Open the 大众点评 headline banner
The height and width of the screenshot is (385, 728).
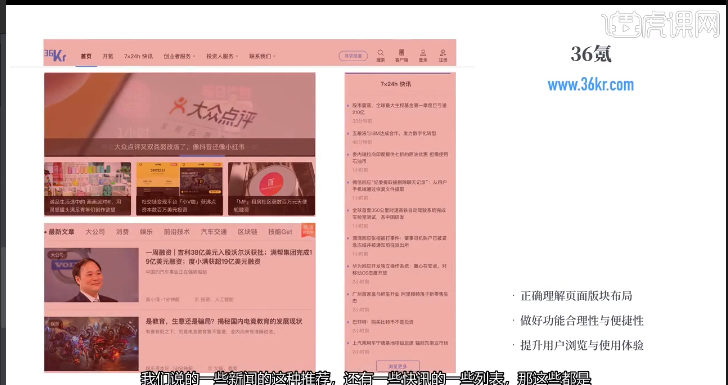(180, 114)
